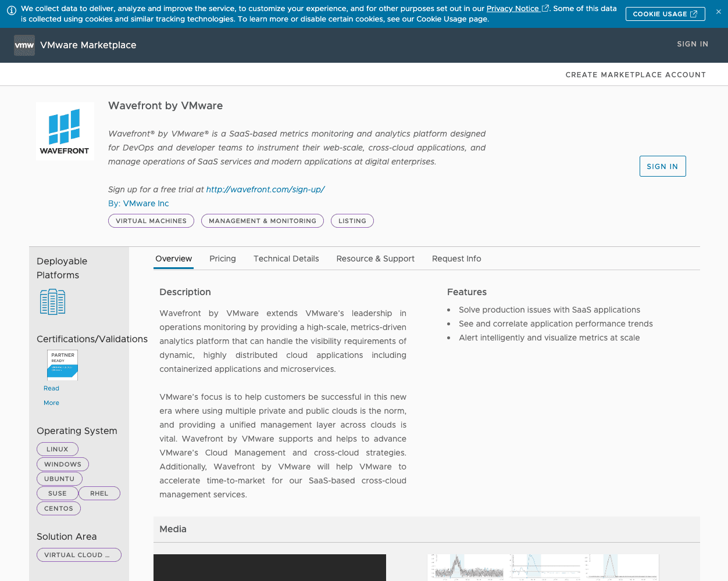Click the Cookie Usage button

pos(665,14)
